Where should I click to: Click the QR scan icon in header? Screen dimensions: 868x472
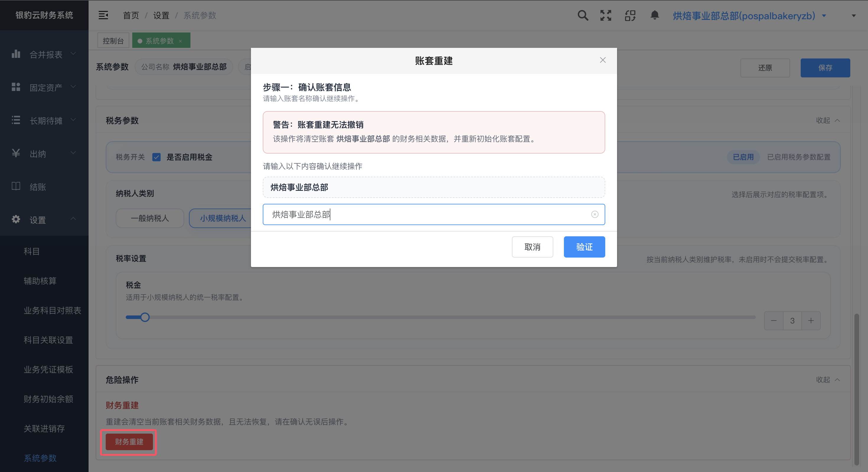630,15
